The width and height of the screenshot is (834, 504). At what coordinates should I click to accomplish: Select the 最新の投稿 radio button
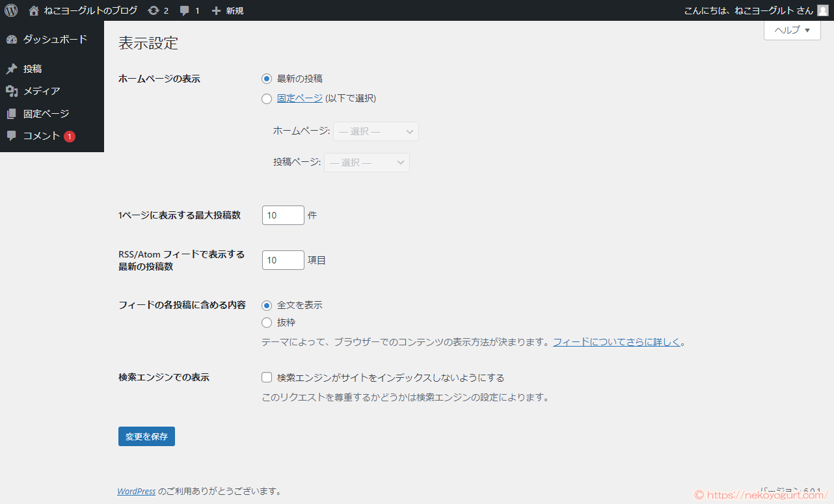(266, 78)
